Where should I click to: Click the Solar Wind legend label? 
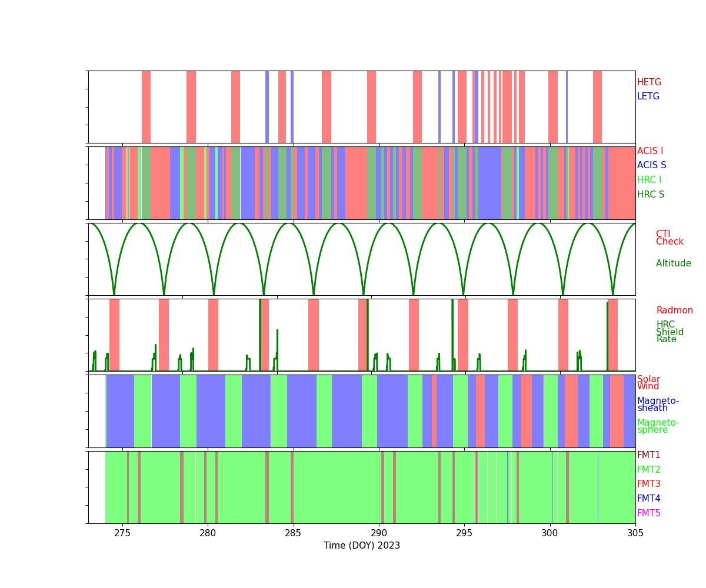click(x=648, y=383)
